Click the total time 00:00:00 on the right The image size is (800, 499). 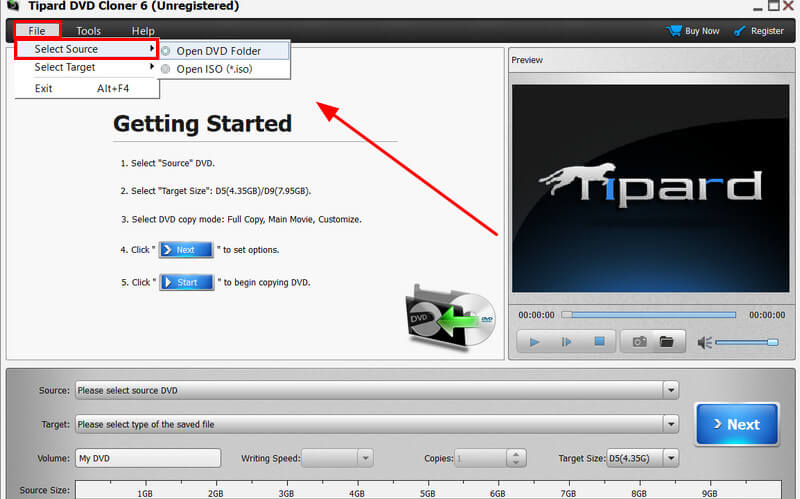point(767,315)
